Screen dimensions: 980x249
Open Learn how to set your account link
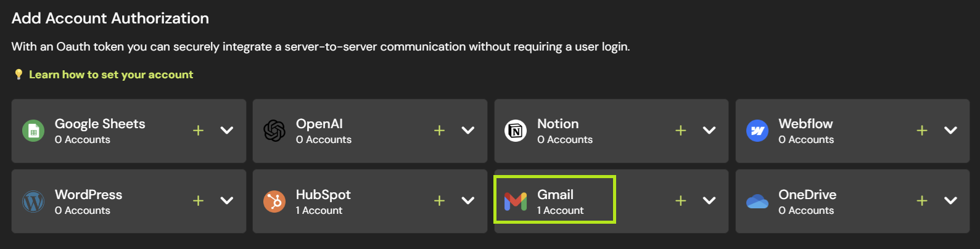(111, 75)
